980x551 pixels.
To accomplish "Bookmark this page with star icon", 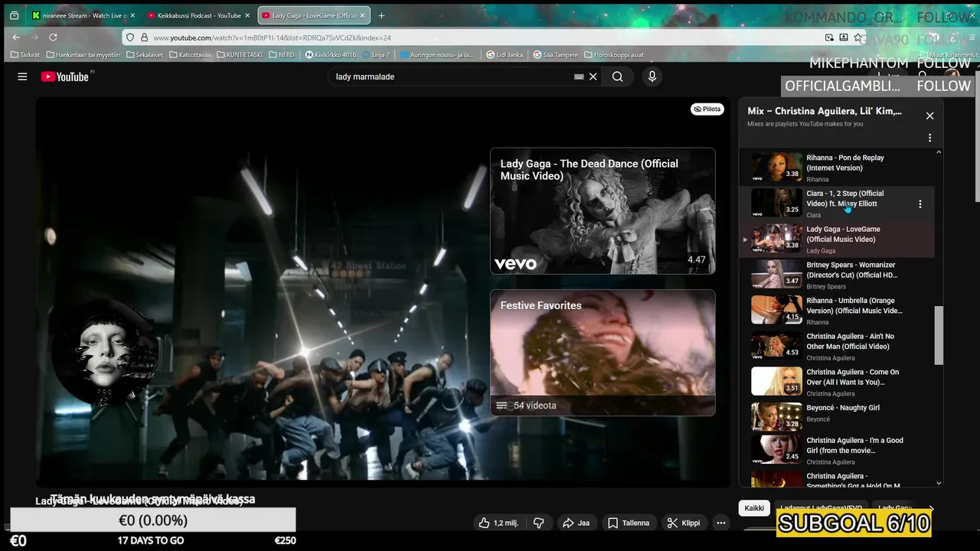I will coord(858,37).
